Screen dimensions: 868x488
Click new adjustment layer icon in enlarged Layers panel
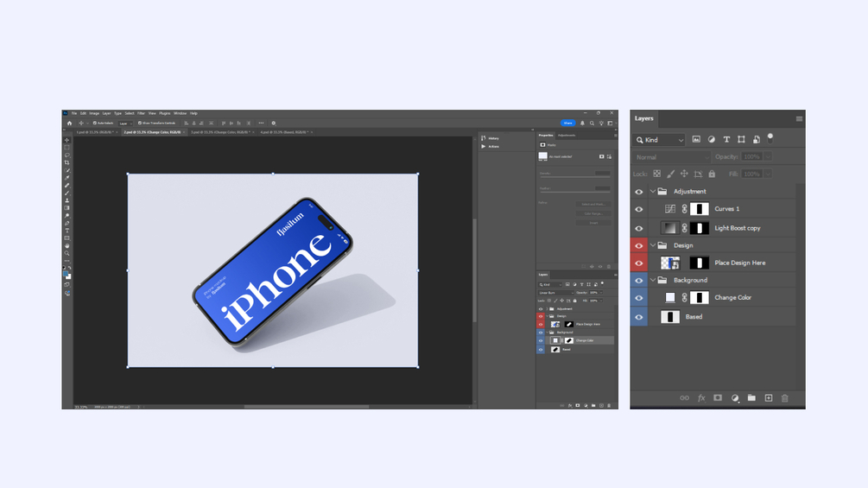point(735,398)
